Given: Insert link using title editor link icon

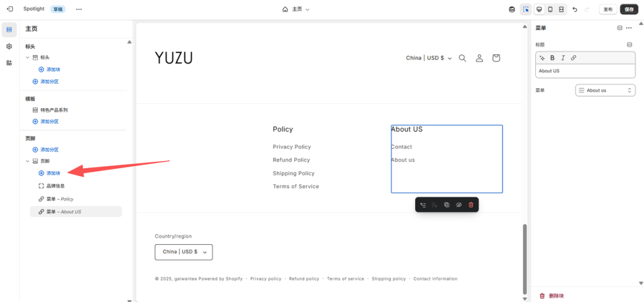Looking at the screenshot, I should point(573,58).
